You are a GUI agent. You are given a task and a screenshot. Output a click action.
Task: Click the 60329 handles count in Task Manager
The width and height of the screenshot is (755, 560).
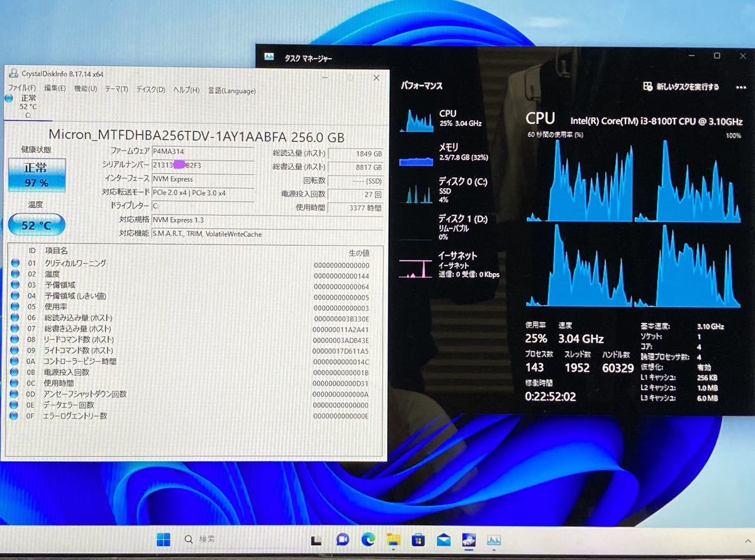click(617, 368)
